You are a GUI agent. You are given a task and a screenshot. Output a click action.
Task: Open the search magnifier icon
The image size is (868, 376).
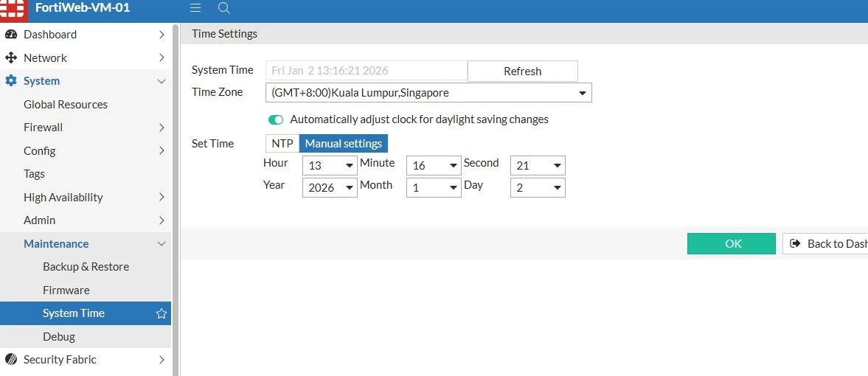223,8
